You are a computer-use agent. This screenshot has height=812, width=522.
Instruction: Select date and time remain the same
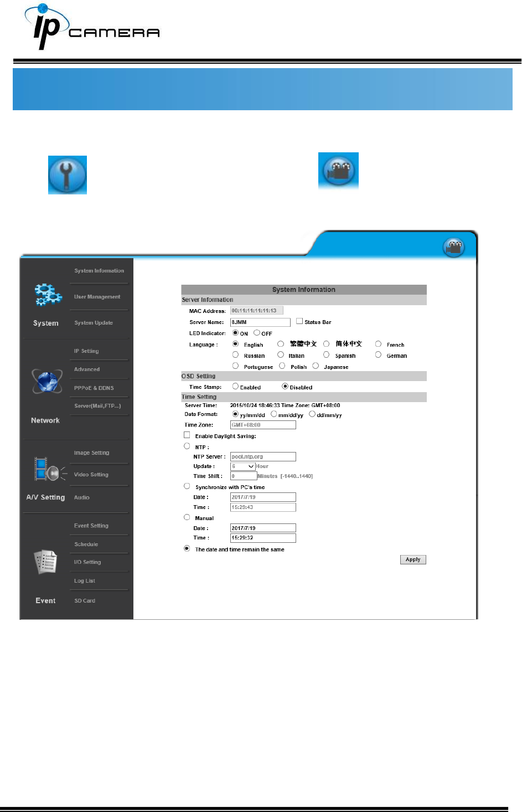[x=187, y=548]
